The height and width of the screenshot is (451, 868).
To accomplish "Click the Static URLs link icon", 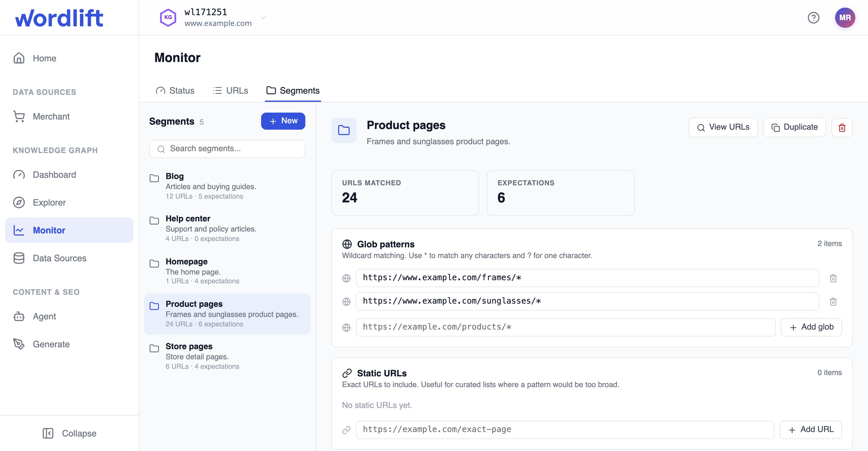I will tap(347, 373).
